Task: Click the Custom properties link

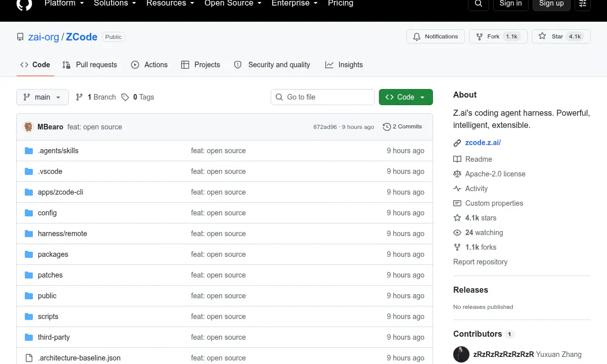Action: click(494, 203)
